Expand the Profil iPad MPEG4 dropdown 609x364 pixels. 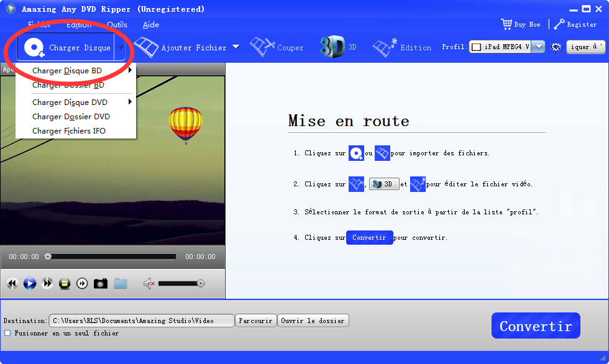(x=538, y=47)
